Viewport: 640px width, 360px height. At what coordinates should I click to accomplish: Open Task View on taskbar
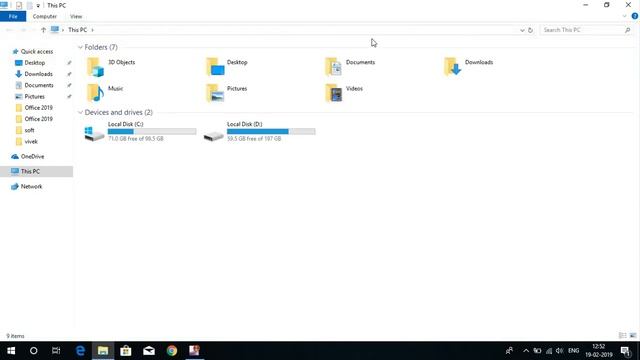tap(56, 351)
